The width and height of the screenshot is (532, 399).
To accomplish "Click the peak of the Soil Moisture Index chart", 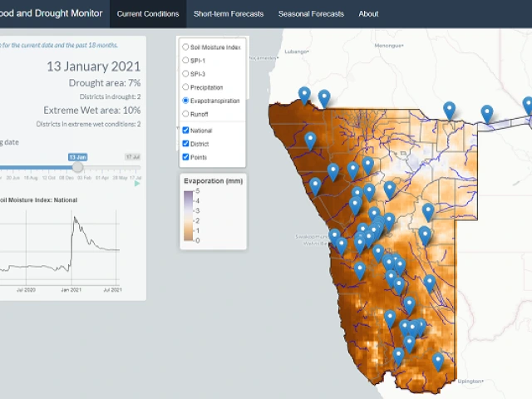I will (x=75, y=218).
